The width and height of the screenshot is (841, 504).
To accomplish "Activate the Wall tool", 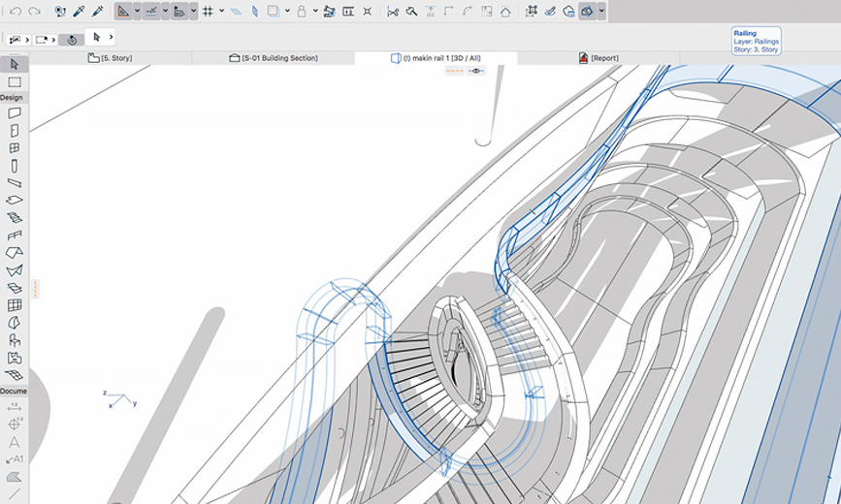I will [14, 113].
